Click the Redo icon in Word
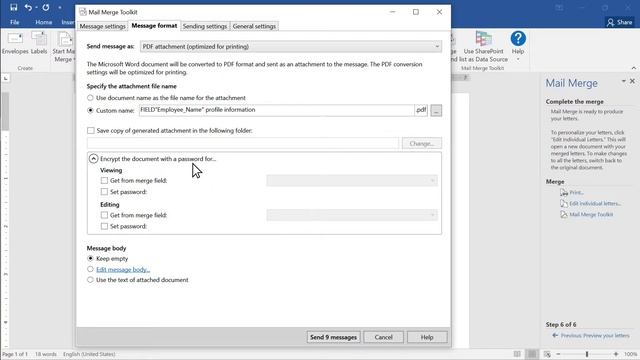 click(46, 7)
